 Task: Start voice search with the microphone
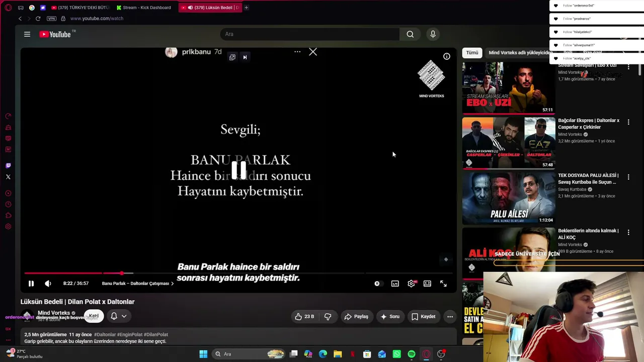pyautogui.click(x=433, y=34)
